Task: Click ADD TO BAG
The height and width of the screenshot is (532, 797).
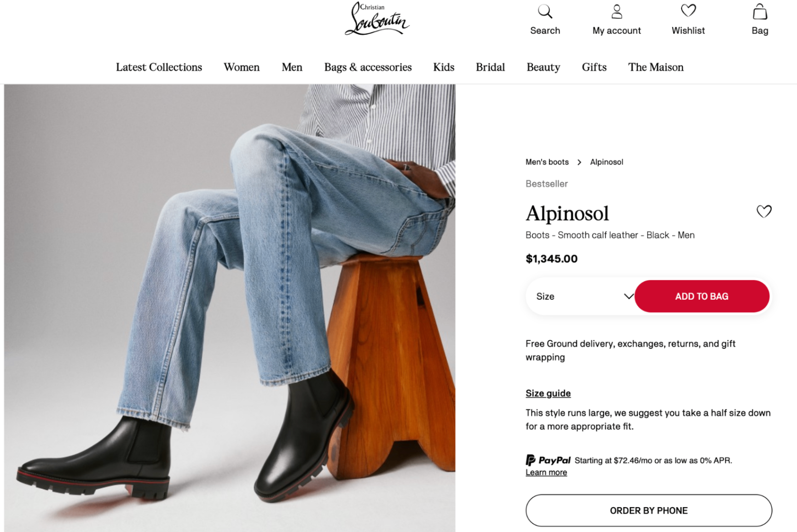Action: pyautogui.click(x=701, y=296)
